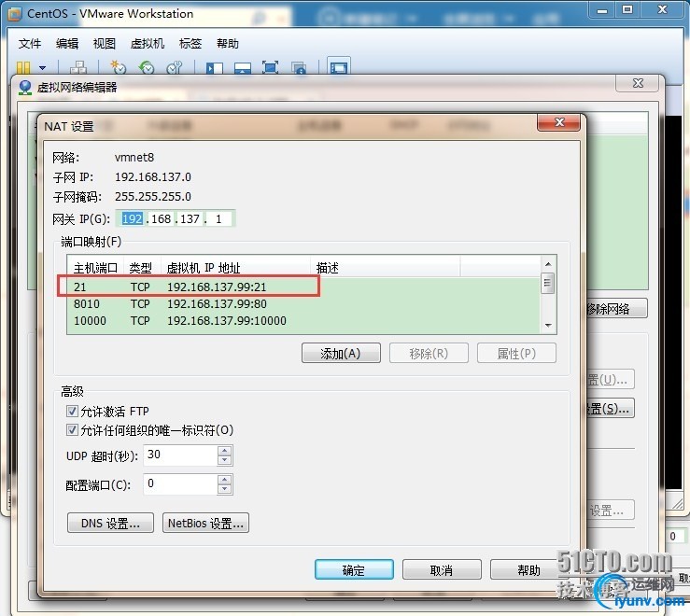The height and width of the screenshot is (616, 690).
Task: Decrease 配置端口 with down spinner
Action: pyautogui.click(x=224, y=489)
